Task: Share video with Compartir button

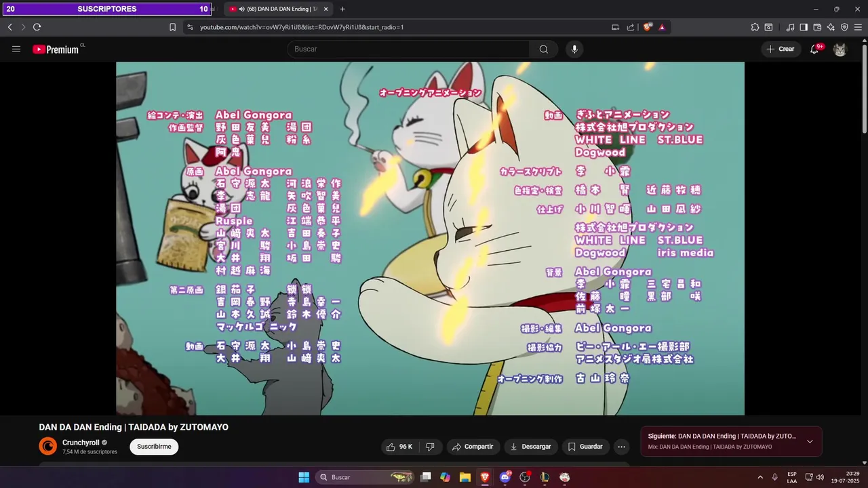Action: click(x=473, y=447)
